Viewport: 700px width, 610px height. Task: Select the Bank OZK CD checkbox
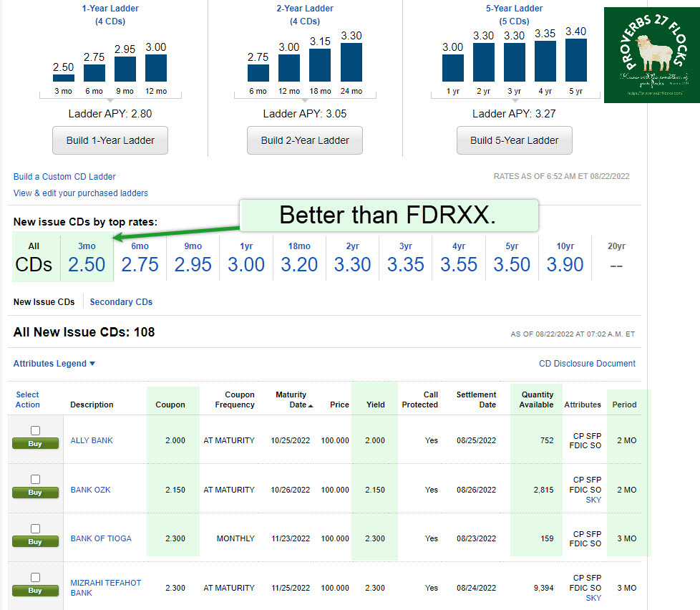pos(35,480)
